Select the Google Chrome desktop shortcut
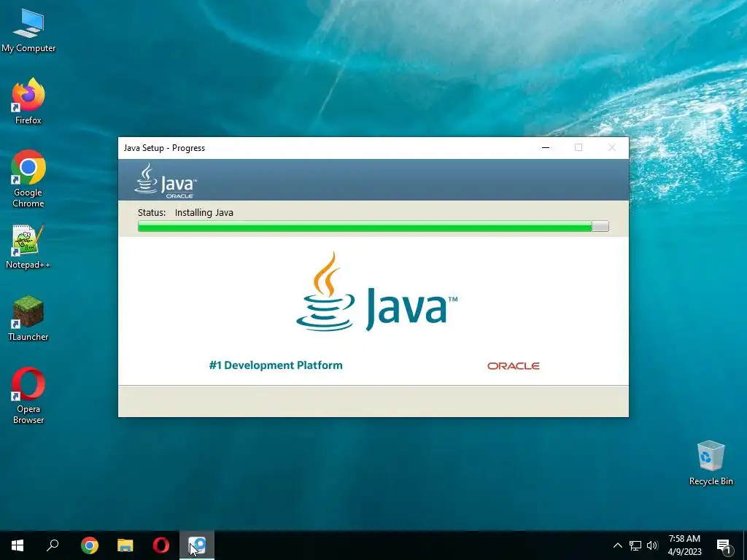This screenshot has width=747, height=560. click(x=28, y=179)
